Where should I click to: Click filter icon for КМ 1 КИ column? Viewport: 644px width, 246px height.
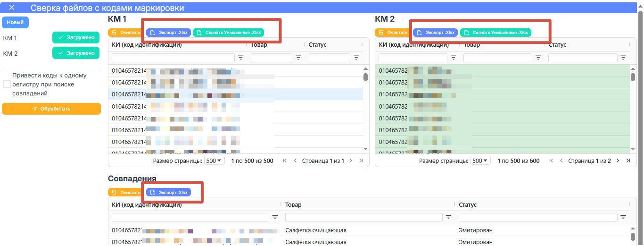[x=240, y=58]
